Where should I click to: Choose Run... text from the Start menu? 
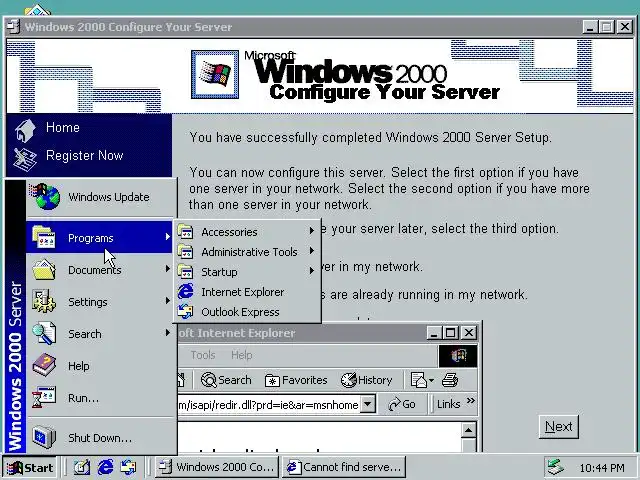84,398
